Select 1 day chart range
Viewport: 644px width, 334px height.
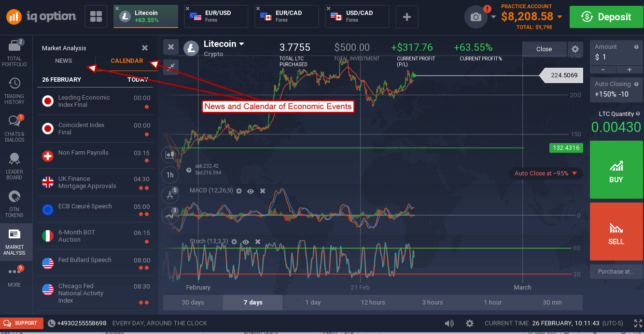click(313, 303)
